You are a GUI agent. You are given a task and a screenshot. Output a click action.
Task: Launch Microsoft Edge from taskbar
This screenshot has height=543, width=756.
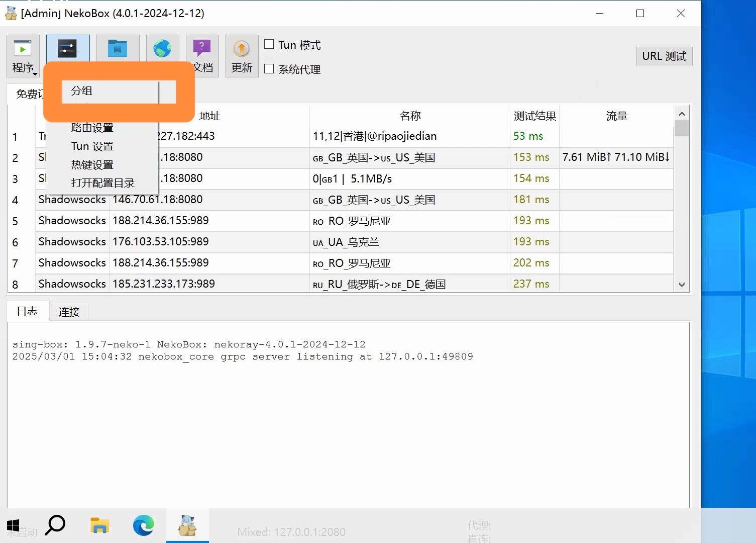144,526
